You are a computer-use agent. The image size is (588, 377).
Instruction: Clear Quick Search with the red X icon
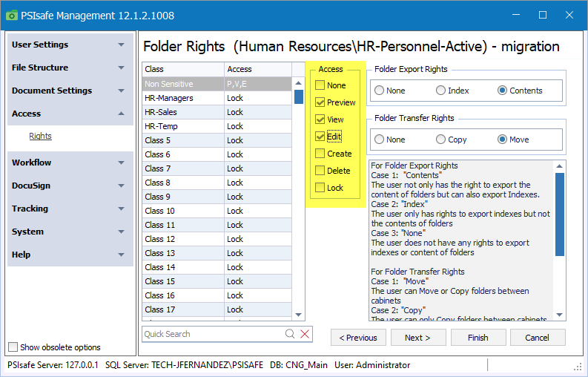pos(305,334)
